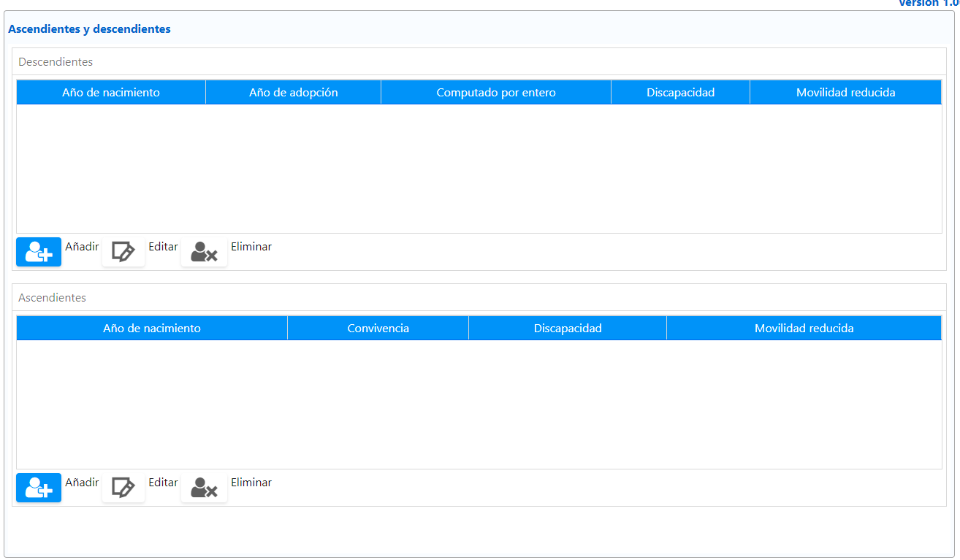Viewport: 960px width, 560px height.
Task: Click the Ascendientes y descendientes title
Action: pyautogui.click(x=89, y=29)
